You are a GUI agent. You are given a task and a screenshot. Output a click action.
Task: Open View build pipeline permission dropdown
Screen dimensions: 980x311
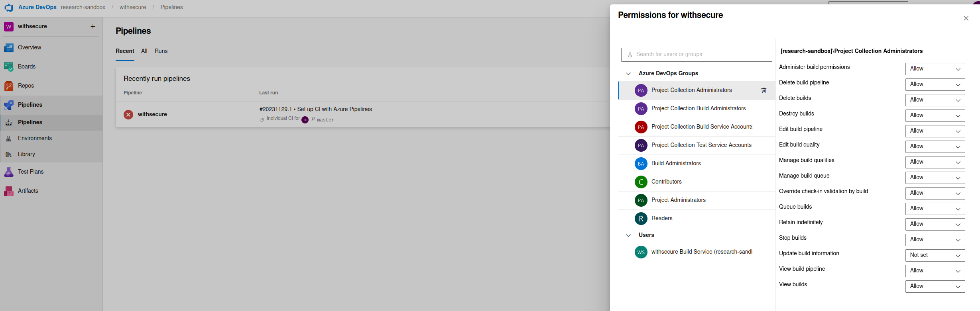pyautogui.click(x=935, y=271)
